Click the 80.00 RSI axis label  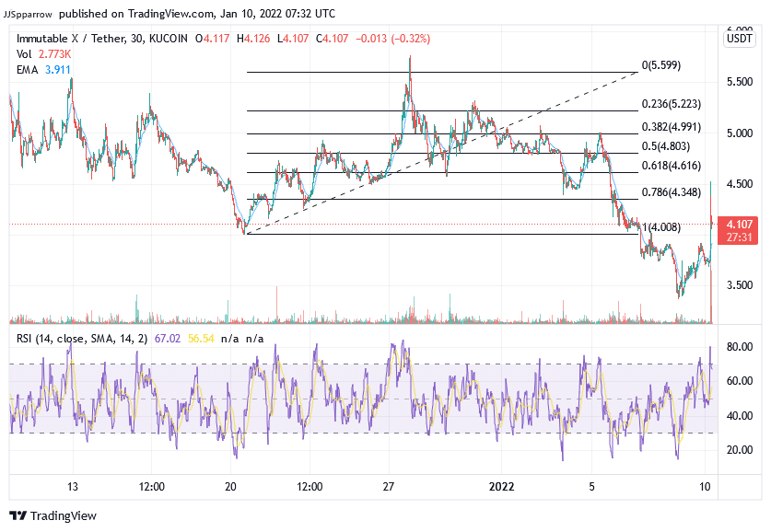click(740, 347)
